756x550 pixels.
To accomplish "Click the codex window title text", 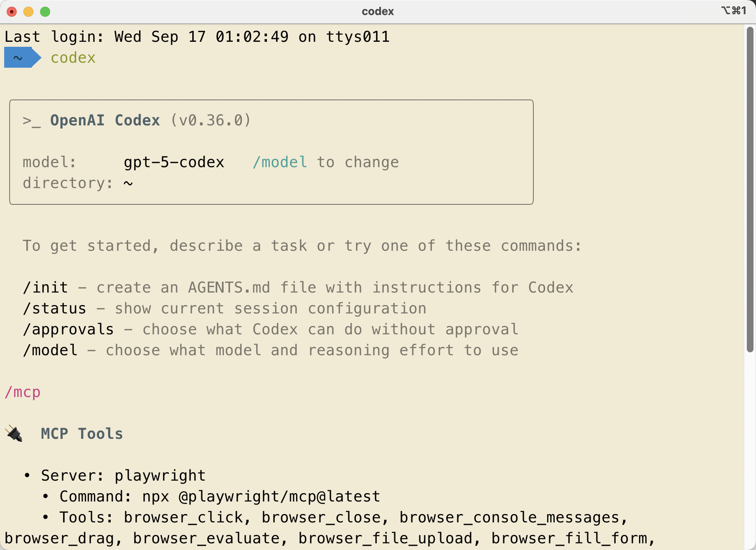I will pos(378,11).
